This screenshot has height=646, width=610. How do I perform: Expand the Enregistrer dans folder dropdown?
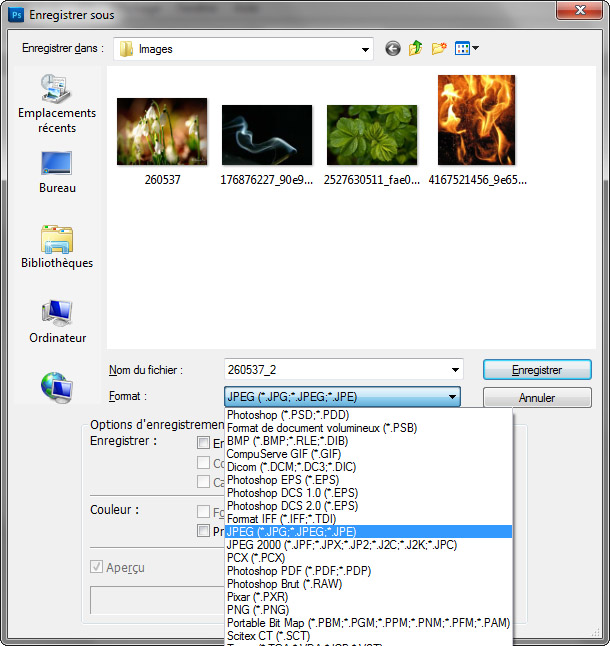[x=365, y=49]
